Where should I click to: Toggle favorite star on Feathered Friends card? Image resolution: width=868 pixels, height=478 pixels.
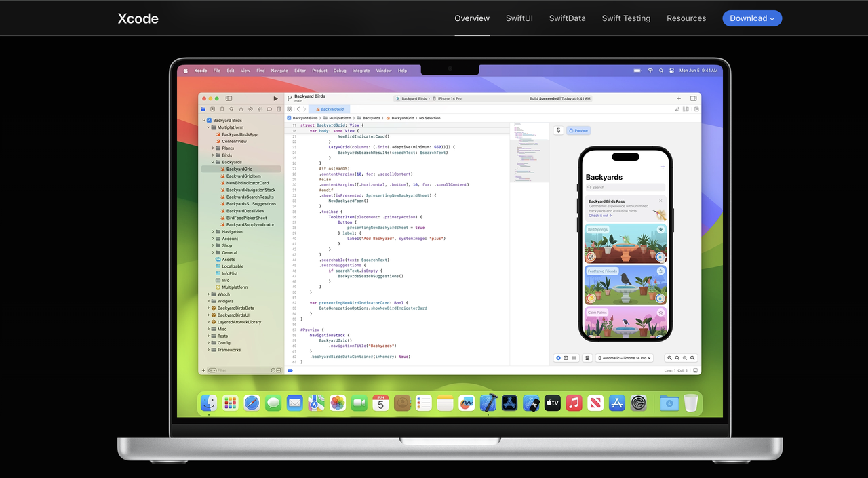coord(660,271)
